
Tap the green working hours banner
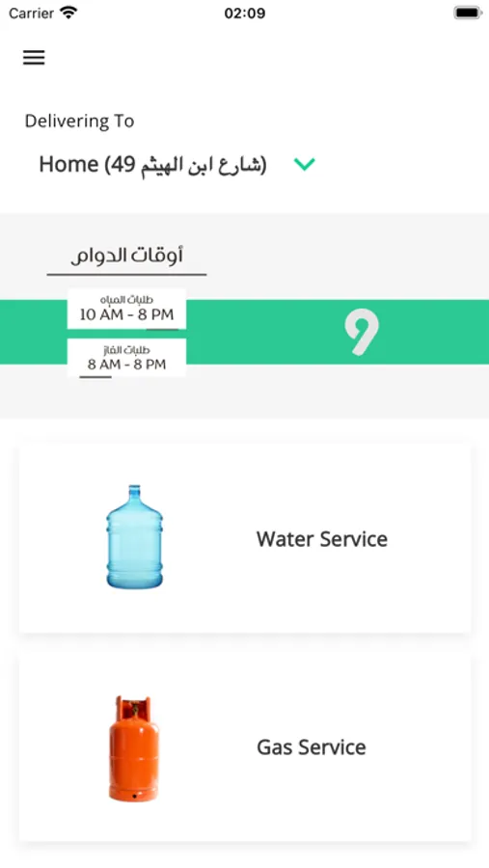244,332
